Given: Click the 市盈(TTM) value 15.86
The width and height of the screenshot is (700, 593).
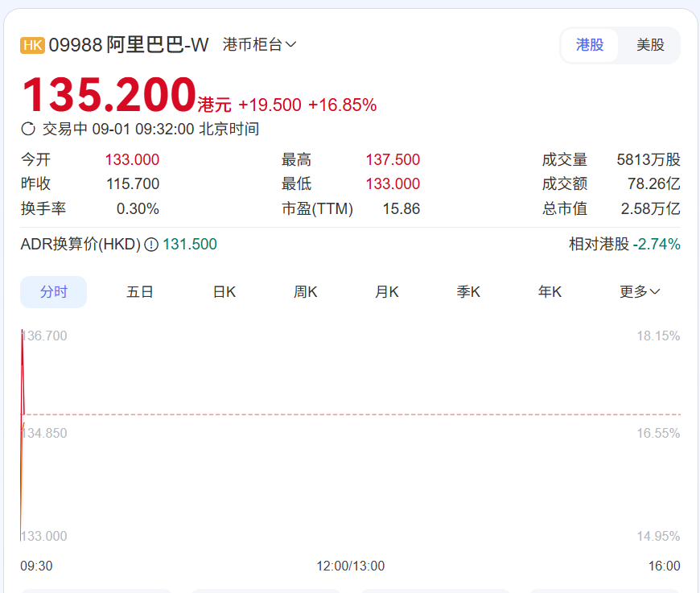Looking at the screenshot, I should tap(401, 209).
